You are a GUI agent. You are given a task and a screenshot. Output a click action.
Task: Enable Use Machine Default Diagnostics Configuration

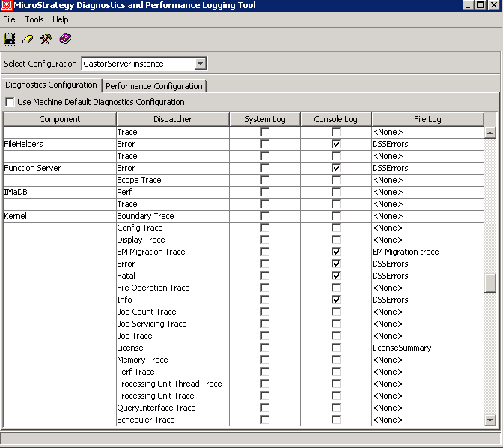click(x=10, y=102)
